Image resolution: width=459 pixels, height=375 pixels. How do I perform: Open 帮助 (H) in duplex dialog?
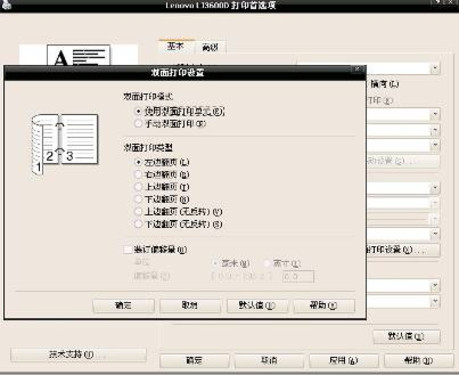(324, 305)
